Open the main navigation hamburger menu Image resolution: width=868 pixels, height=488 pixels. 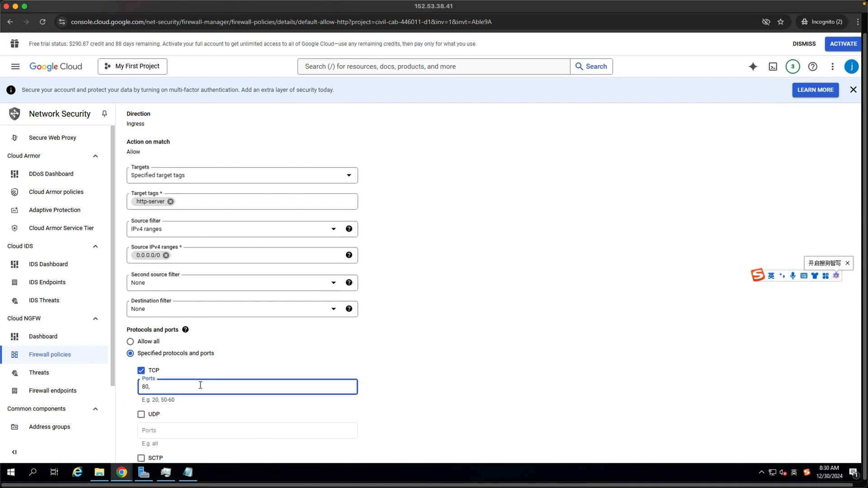pos(15,66)
